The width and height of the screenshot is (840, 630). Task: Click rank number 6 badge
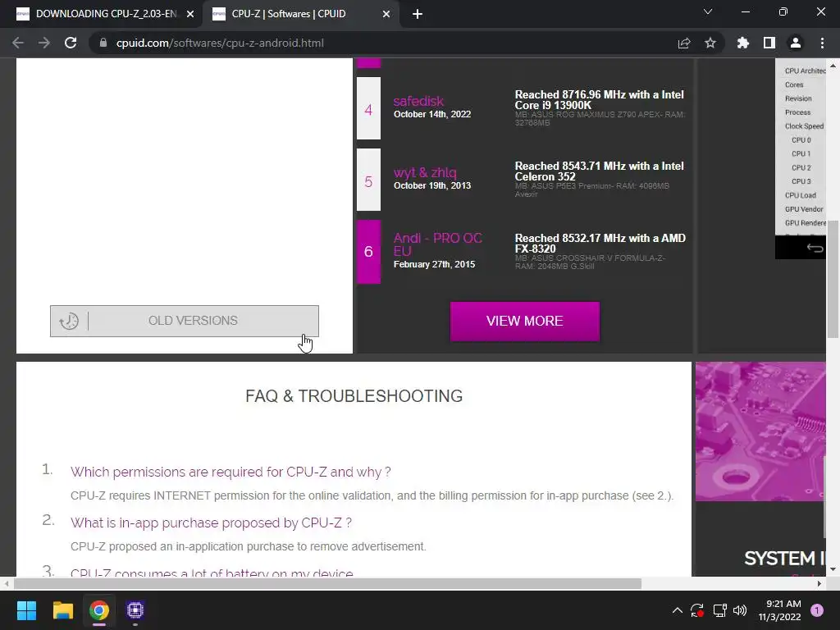click(x=368, y=252)
